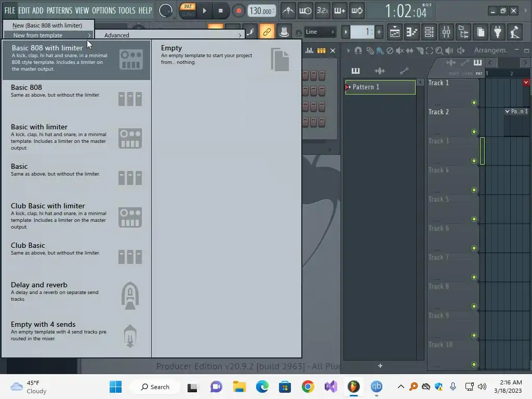Screen dimensions: 532x399
Task: Open channel rack graph editor icon
Action: (309, 50)
